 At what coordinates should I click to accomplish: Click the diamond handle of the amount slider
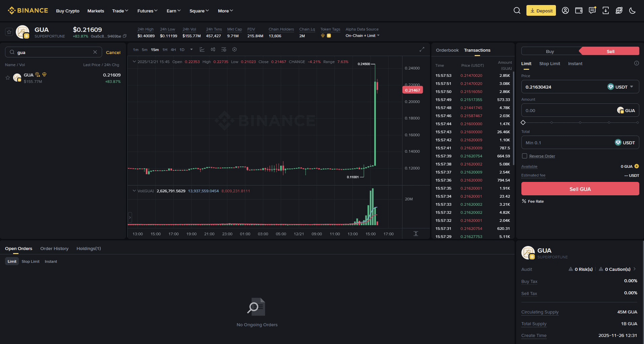tap(523, 123)
